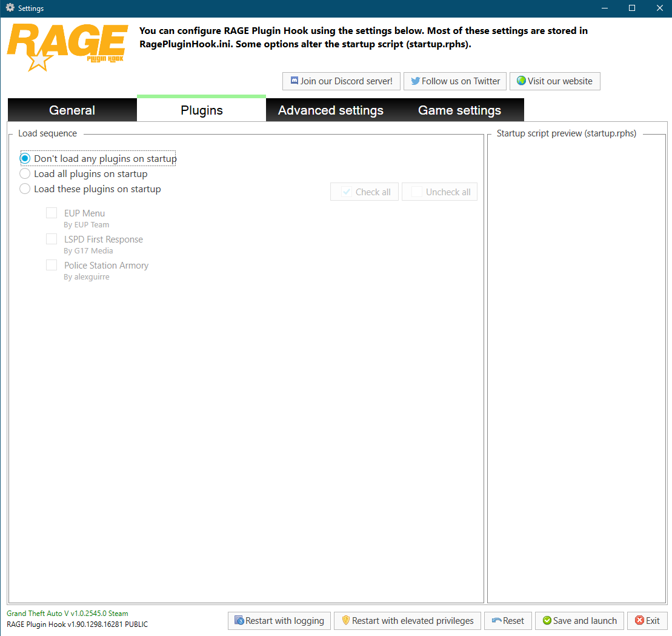The image size is (672, 636).
Task: Click Save and launch
Action: pos(579,621)
